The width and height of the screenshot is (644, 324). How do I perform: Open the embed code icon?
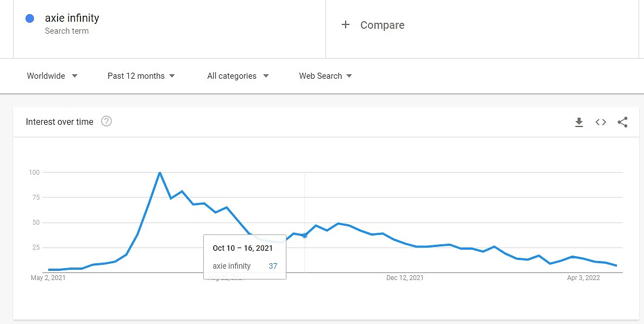pos(601,122)
